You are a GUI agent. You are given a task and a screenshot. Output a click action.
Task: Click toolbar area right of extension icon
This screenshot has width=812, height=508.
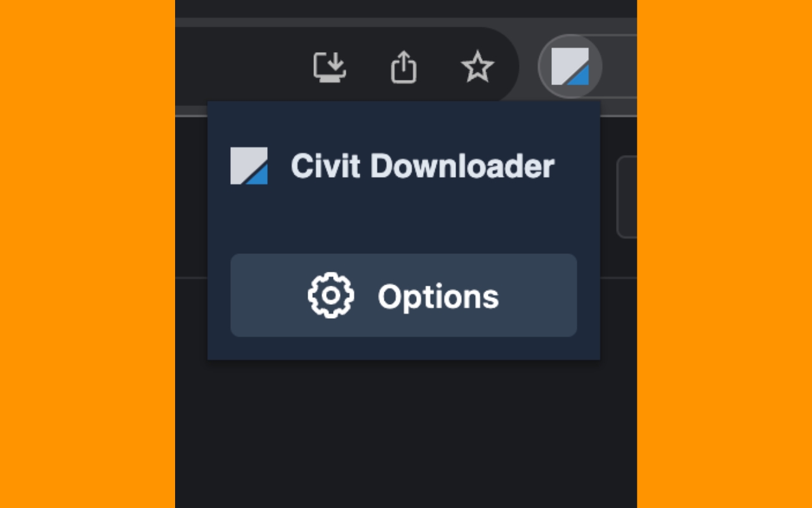pos(620,66)
